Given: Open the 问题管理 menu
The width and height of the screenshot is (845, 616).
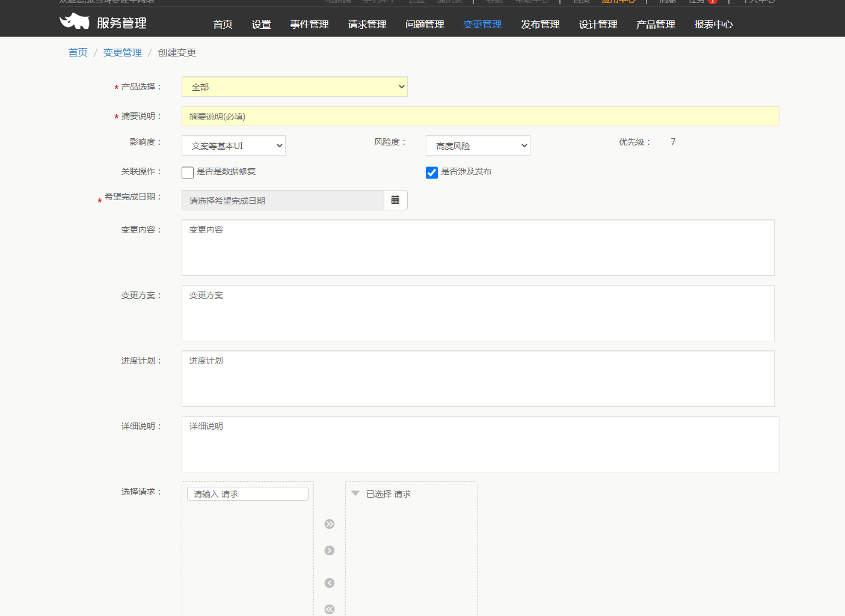Looking at the screenshot, I should click(x=425, y=24).
